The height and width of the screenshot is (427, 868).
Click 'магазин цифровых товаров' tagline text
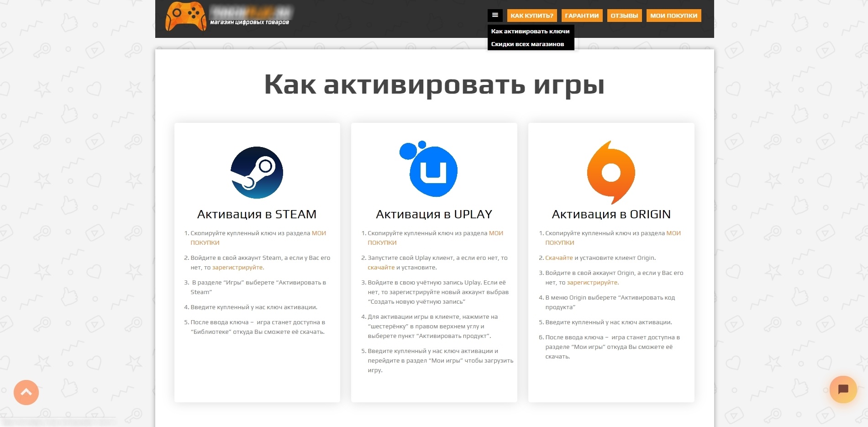coord(249,22)
